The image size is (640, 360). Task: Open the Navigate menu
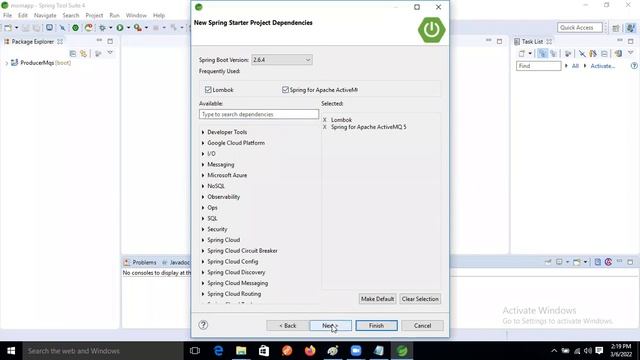click(x=45, y=16)
